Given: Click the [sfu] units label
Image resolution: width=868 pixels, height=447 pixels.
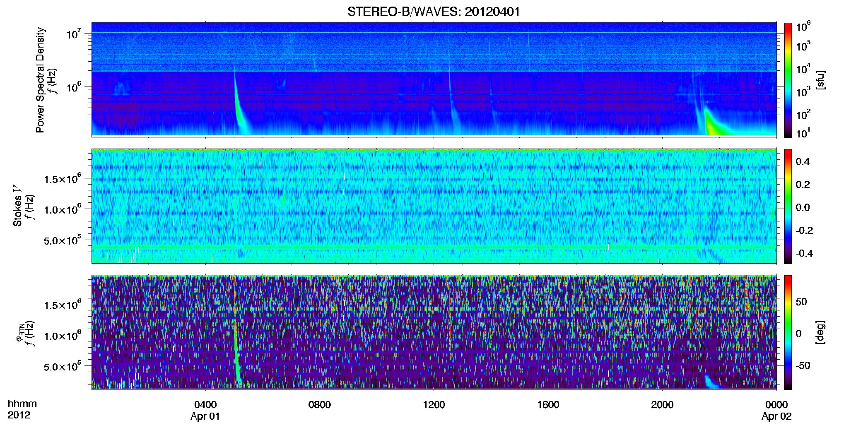Looking at the screenshot, I should pyautogui.click(x=820, y=80).
